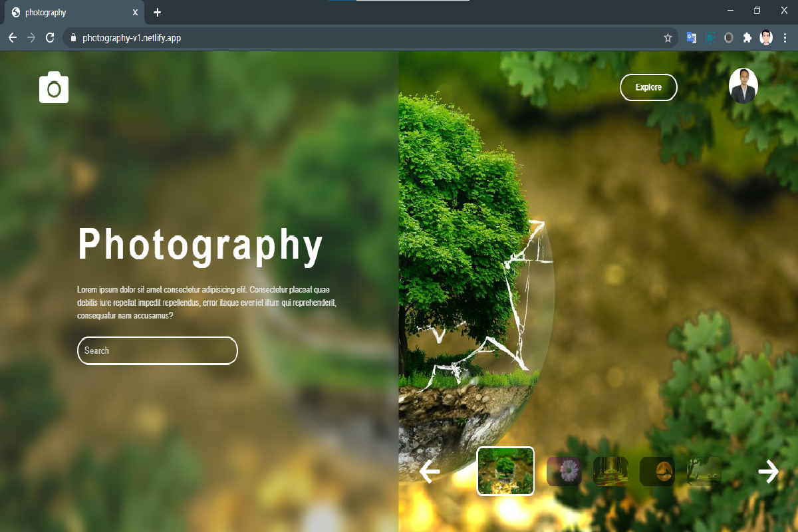Switch to the photography tab

[x=76, y=13]
